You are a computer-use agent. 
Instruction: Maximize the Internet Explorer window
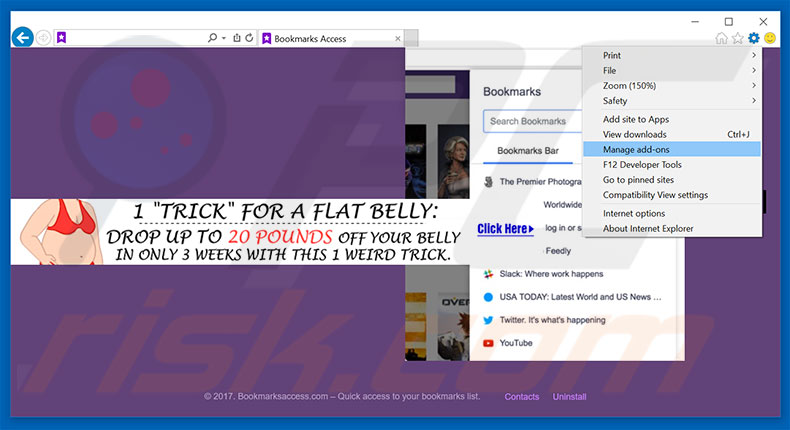[729, 22]
